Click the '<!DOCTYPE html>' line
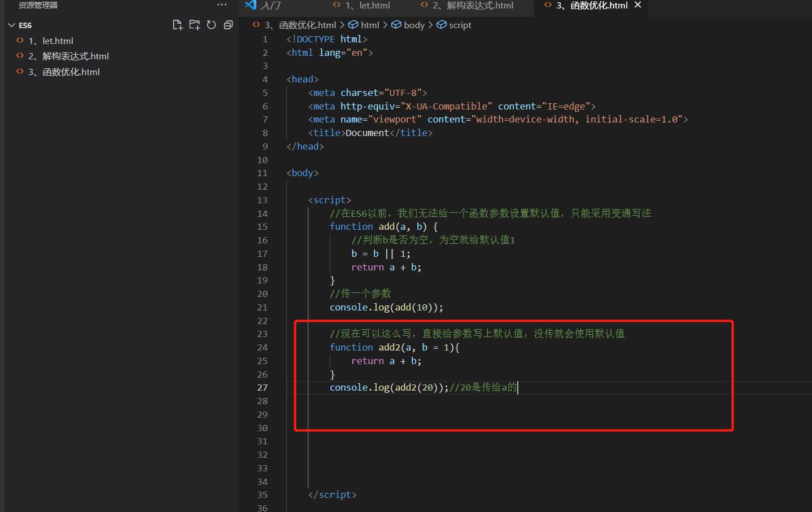Screen dimensions: 812x512 pos(327,39)
